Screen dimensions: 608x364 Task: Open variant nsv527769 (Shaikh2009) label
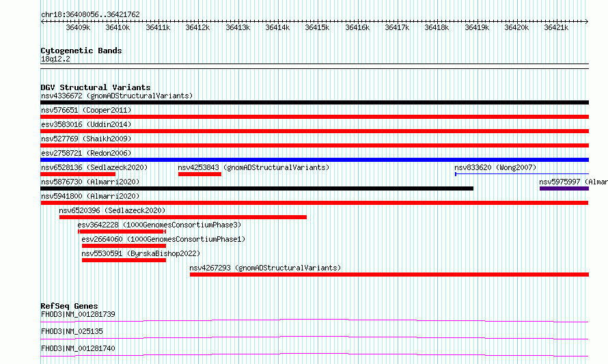tap(86, 139)
